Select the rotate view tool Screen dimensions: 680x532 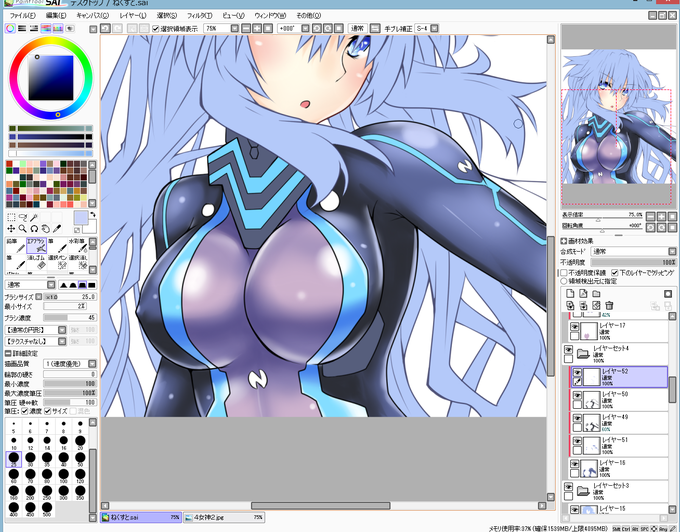(34, 228)
